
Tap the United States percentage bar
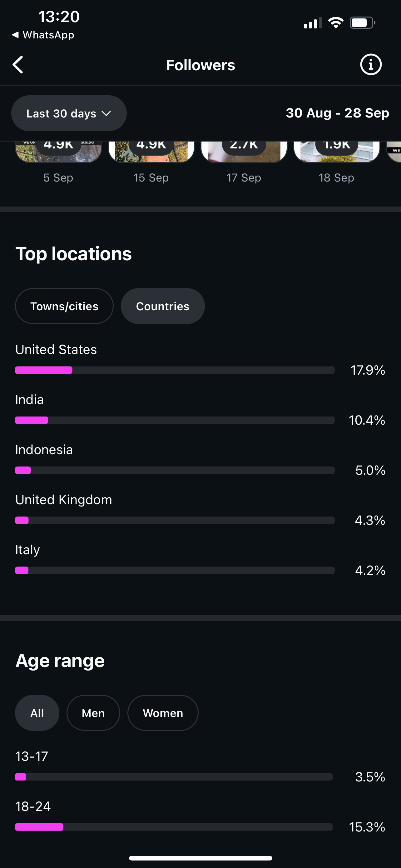click(175, 370)
